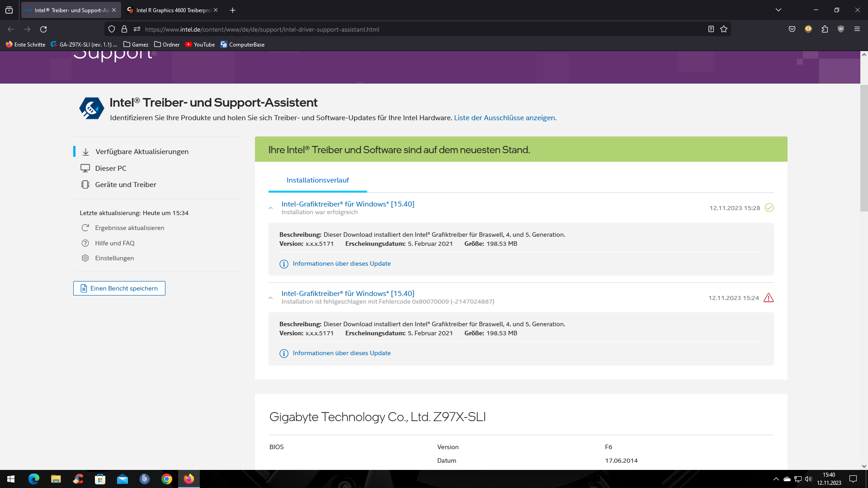Collapse the successful graphics driver entry
Image resolution: width=868 pixels, height=488 pixels.
271,208
